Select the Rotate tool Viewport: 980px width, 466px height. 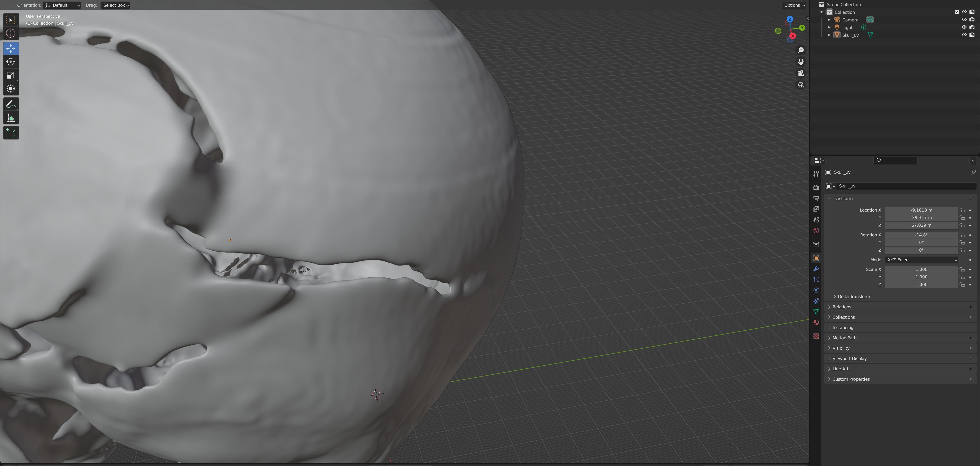(11, 62)
